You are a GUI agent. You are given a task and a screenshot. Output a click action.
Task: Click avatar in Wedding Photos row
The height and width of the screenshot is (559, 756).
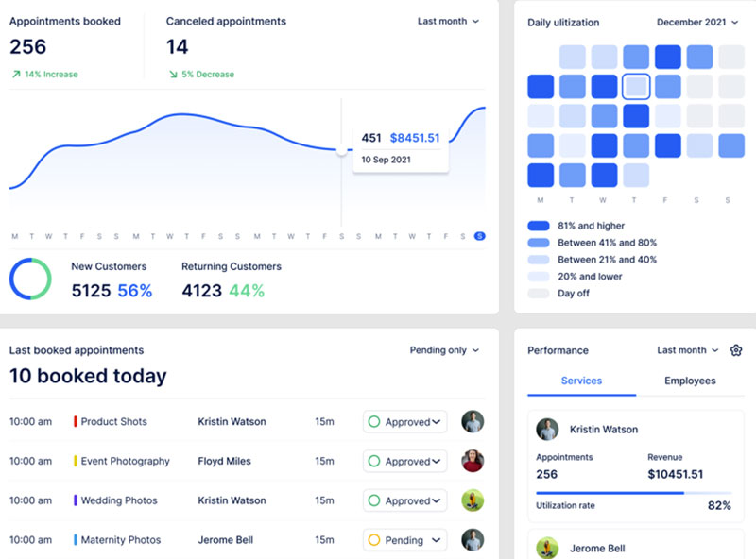click(472, 500)
